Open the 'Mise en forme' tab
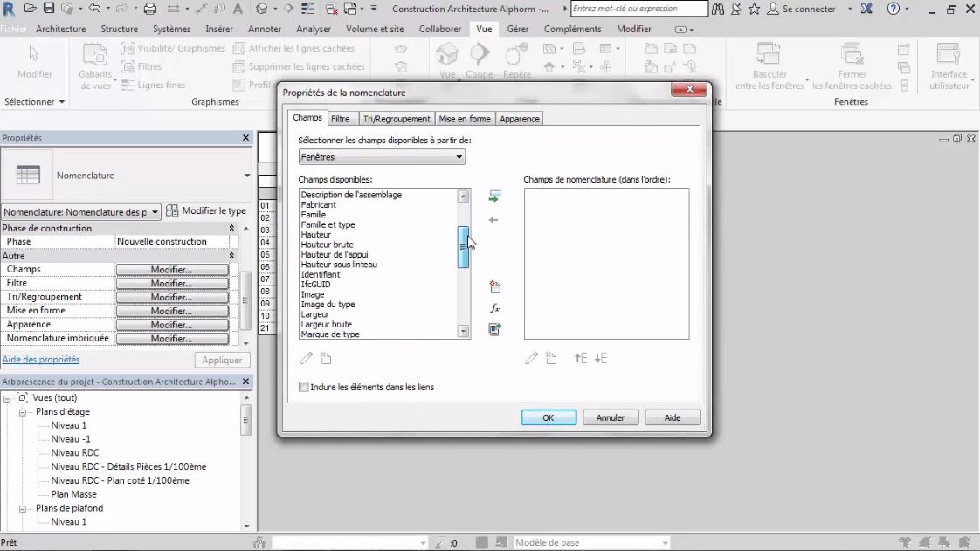Viewport: 980px width, 551px height. click(465, 119)
